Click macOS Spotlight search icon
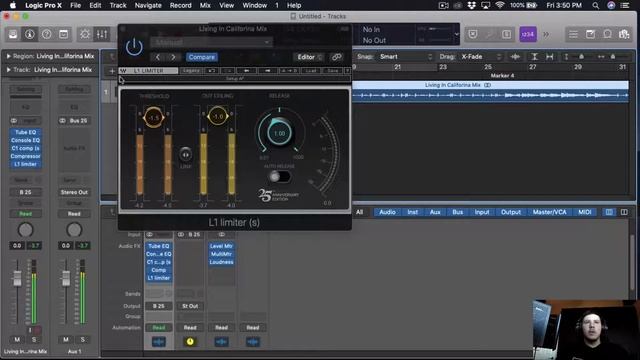The width and height of the screenshot is (640, 360). point(596,5)
